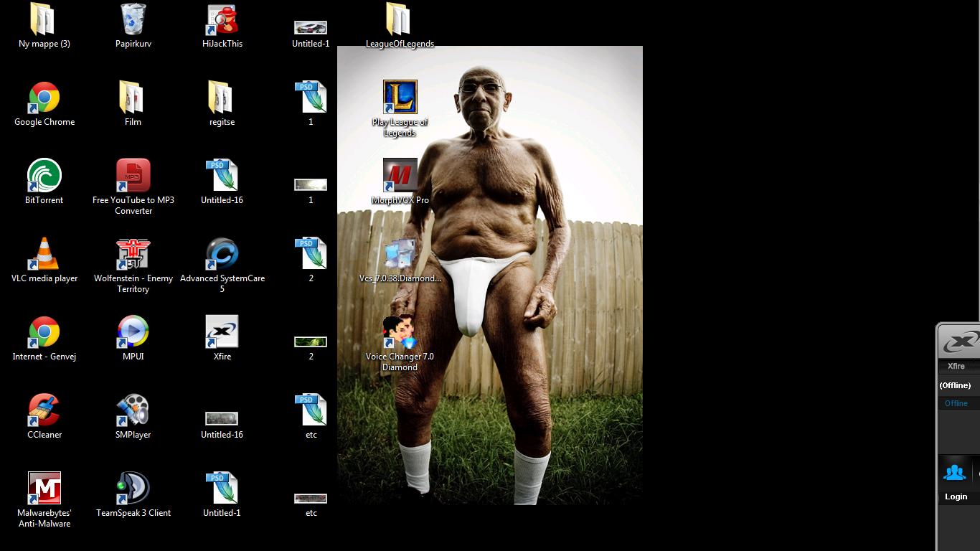Select the friends icon in Xfire panel
The image size is (980, 551).
coord(954,472)
